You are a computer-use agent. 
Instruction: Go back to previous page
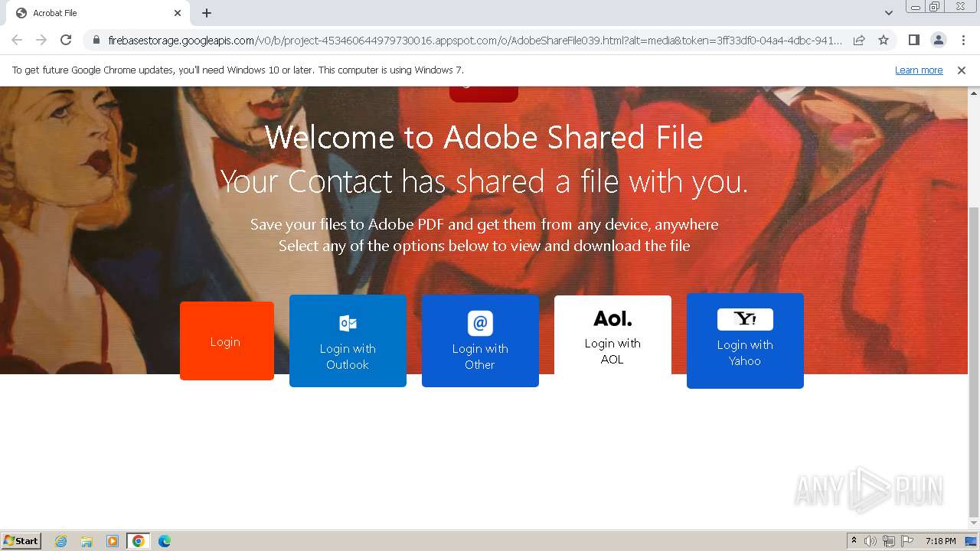17,40
